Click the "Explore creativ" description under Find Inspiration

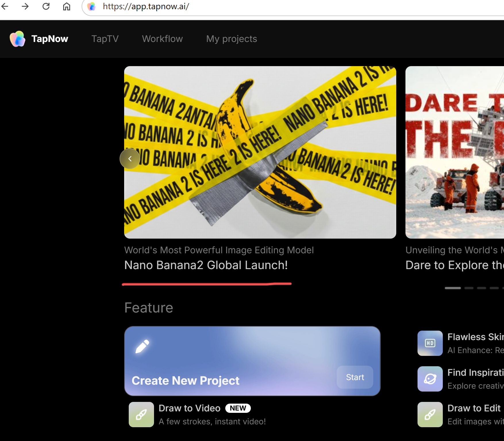click(476, 386)
